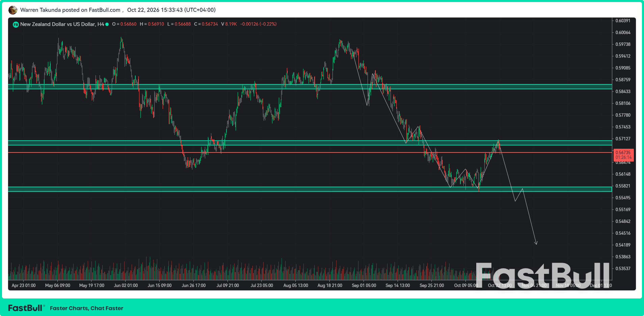644x316 pixels.
Task: Click the close value "C = 0.56734"
Action: coord(206,24)
